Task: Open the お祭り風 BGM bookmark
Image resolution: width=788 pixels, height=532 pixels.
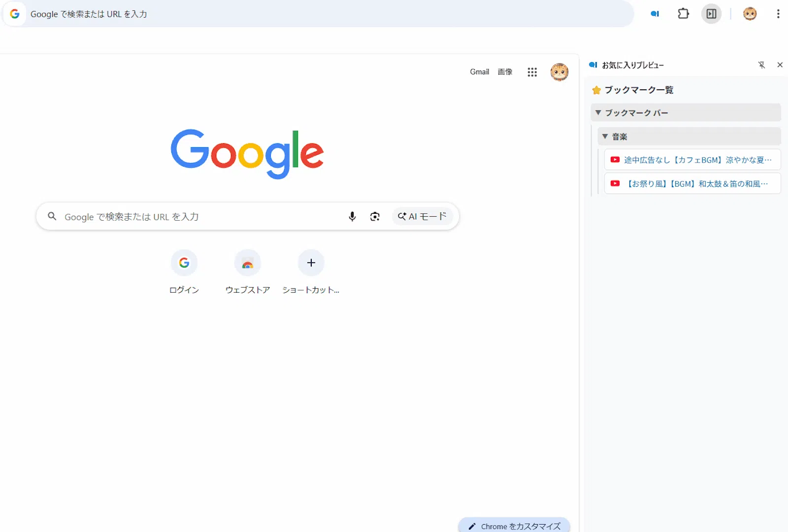Action: point(692,183)
